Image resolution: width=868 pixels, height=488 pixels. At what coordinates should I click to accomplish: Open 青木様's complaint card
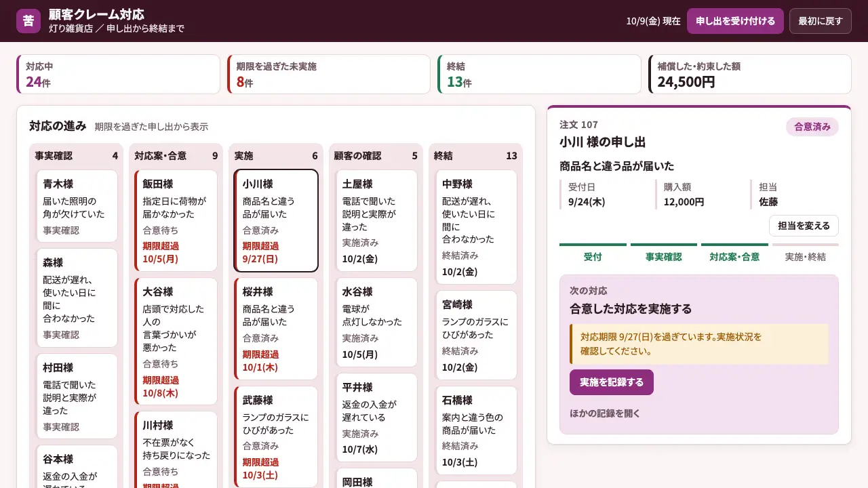pos(76,206)
